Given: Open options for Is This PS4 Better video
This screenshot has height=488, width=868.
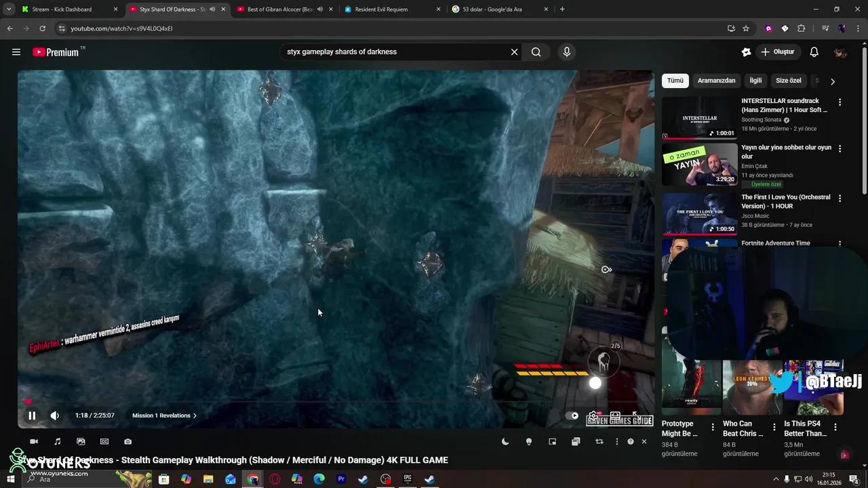Looking at the screenshot, I should (835, 427).
